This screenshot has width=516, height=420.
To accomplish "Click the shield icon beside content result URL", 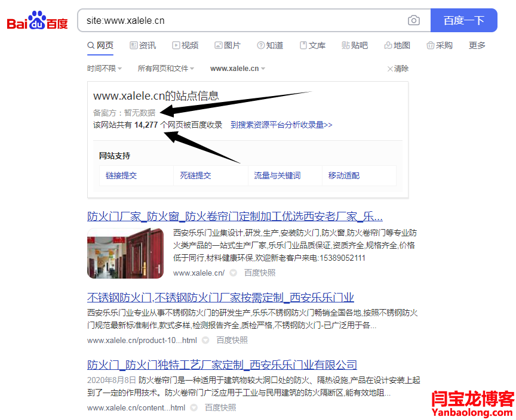I will coord(194,407).
